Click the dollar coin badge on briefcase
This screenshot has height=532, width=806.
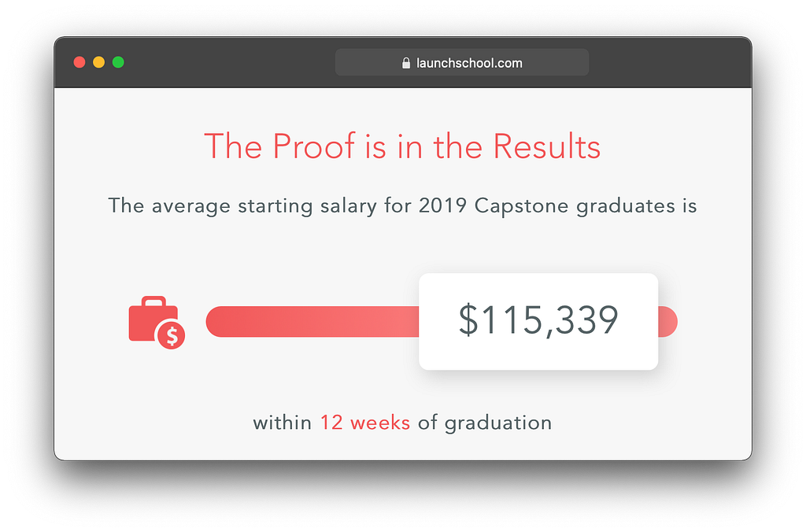click(x=171, y=336)
